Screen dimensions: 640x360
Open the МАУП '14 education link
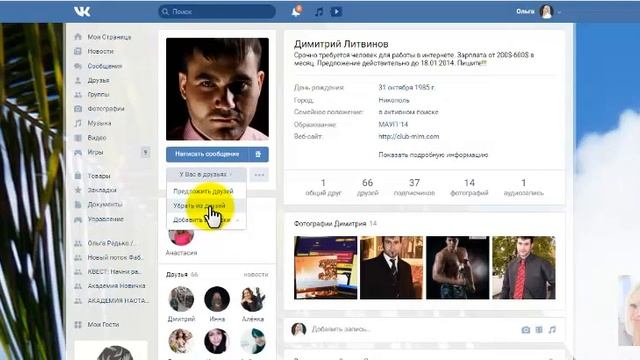[393, 124]
